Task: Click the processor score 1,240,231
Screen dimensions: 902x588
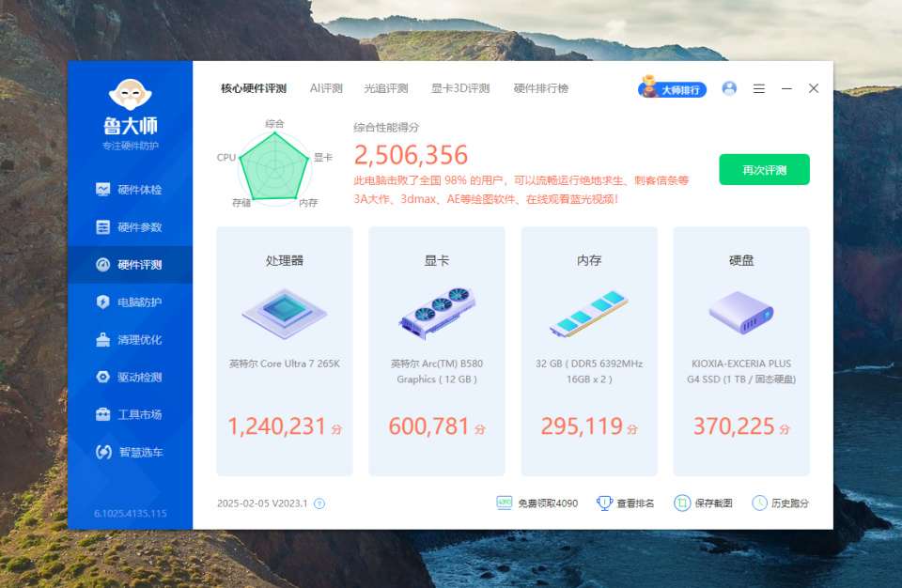Action: pos(277,426)
